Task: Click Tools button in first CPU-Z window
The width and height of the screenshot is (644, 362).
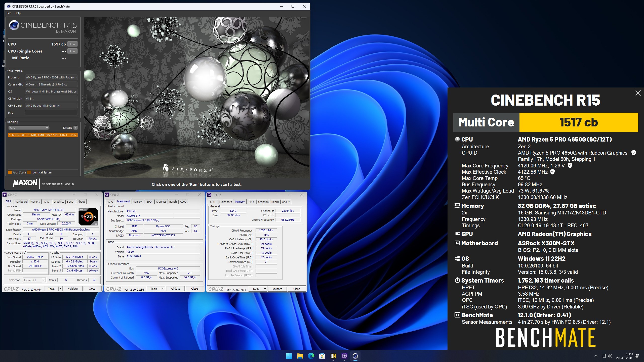Action: (51, 289)
